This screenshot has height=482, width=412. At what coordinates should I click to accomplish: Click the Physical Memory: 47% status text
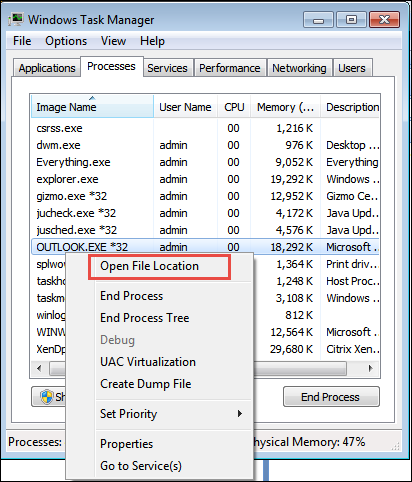(309, 442)
